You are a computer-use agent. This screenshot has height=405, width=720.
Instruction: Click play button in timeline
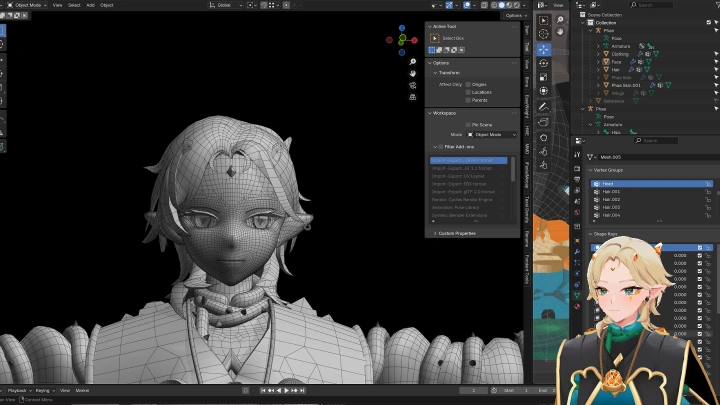(287, 390)
